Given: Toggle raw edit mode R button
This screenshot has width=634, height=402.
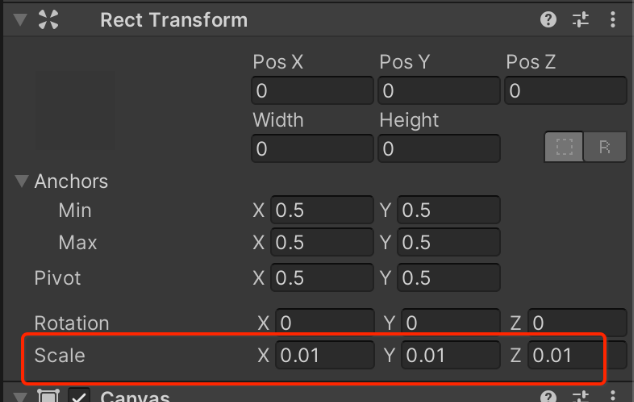Looking at the screenshot, I should (x=605, y=147).
